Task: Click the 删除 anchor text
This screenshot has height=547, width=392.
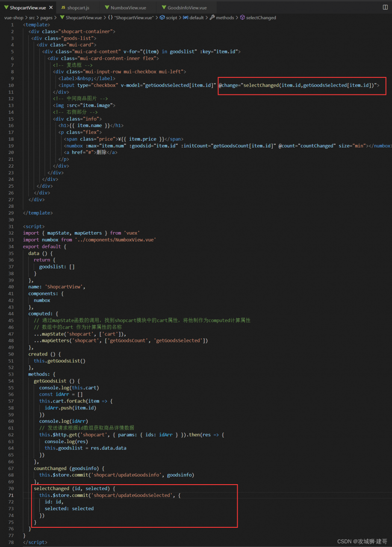Action: click(x=100, y=152)
